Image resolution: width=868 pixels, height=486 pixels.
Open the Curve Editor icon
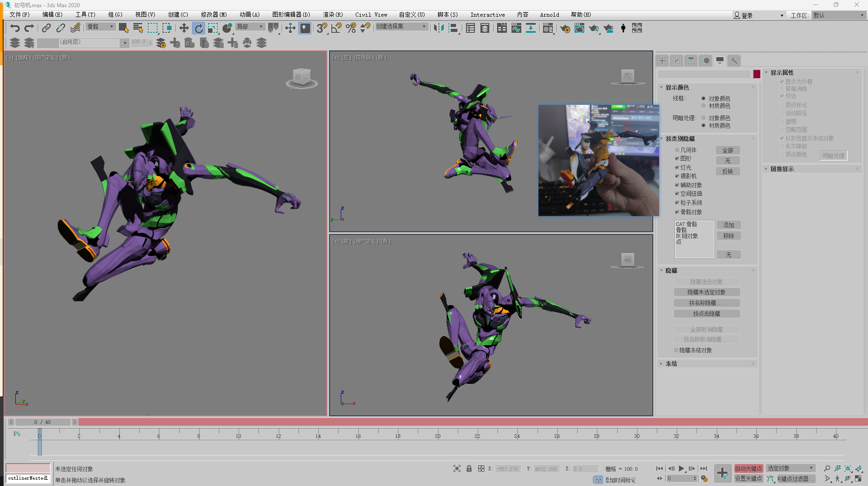tap(516, 28)
